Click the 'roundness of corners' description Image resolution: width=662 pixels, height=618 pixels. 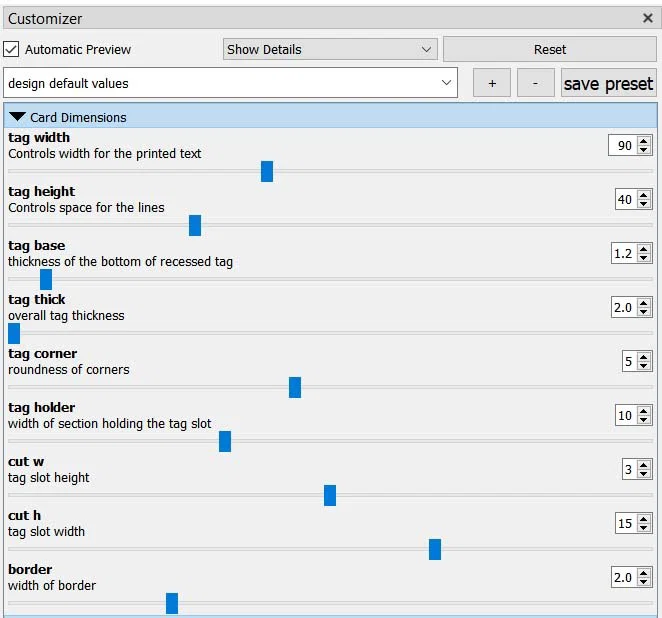tap(68, 370)
